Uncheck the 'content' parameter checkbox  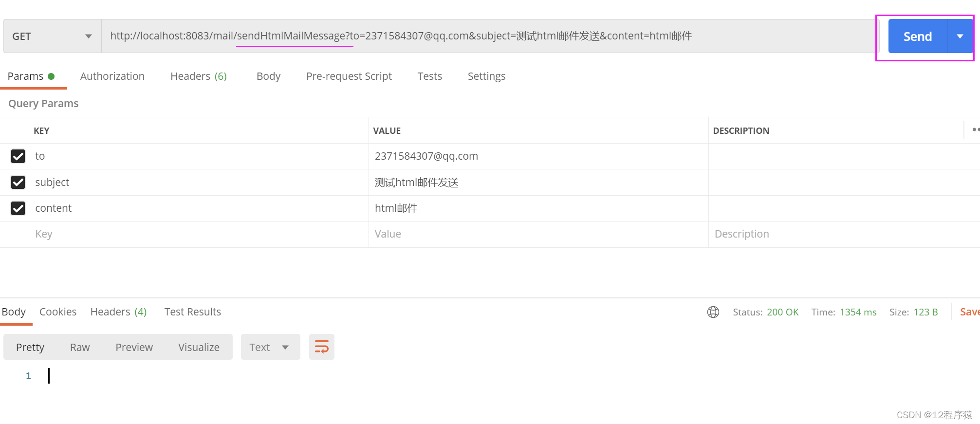pyautogui.click(x=18, y=208)
